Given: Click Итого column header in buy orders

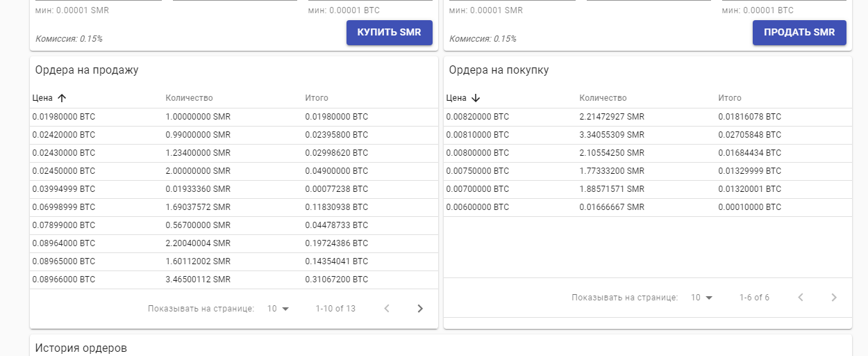Looking at the screenshot, I should [730, 98].
